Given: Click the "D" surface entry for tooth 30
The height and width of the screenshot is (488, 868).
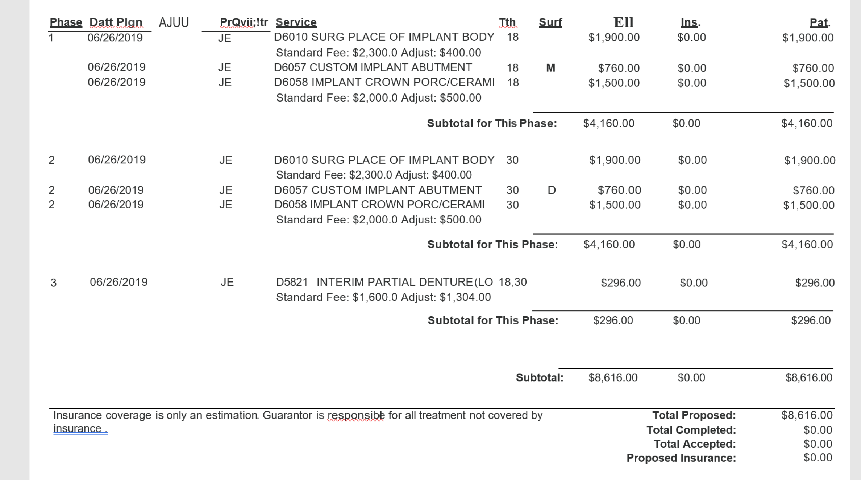Looking at the screenshot, I should click(552, 190).
